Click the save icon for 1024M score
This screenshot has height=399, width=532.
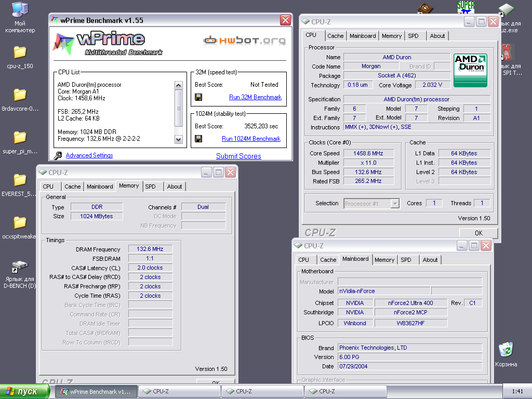(x=198, y=139)
